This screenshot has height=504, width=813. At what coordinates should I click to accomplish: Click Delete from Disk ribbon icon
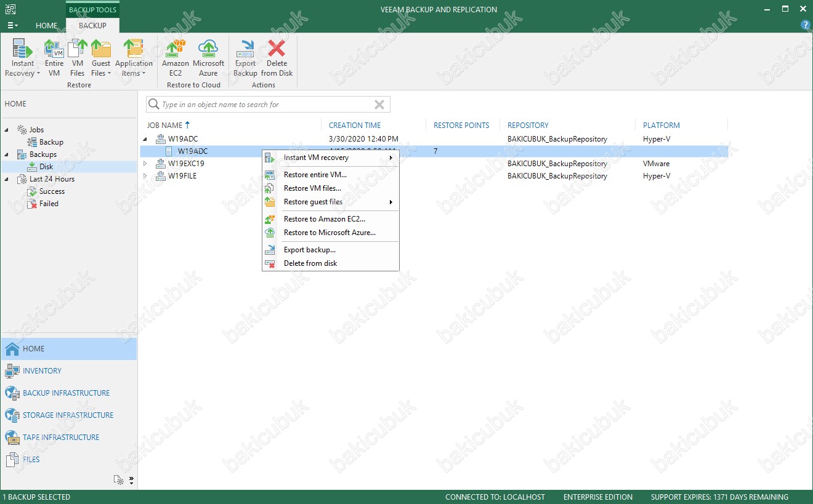coord(277,58)
